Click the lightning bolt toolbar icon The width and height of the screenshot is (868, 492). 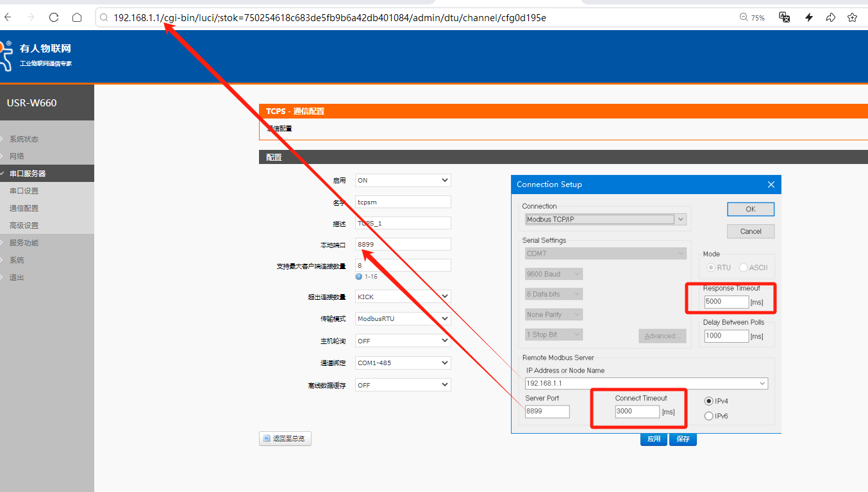pyautogui.click(x=809, y=18)
